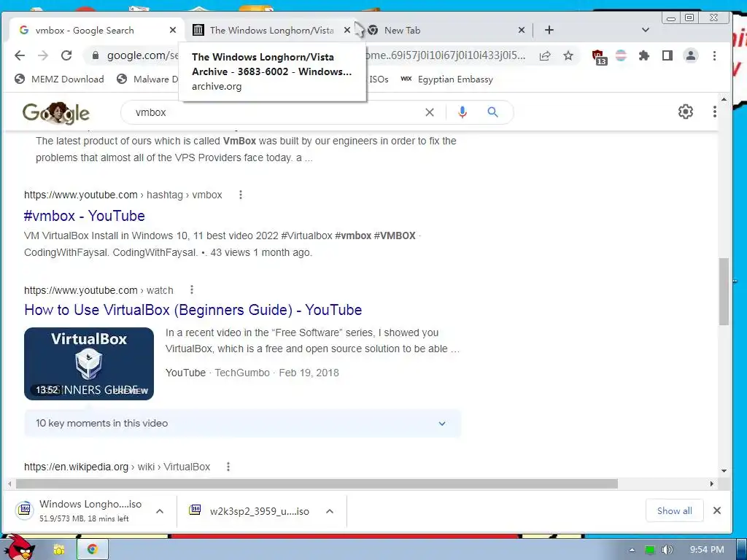Open Google quick settings gear

686,112
